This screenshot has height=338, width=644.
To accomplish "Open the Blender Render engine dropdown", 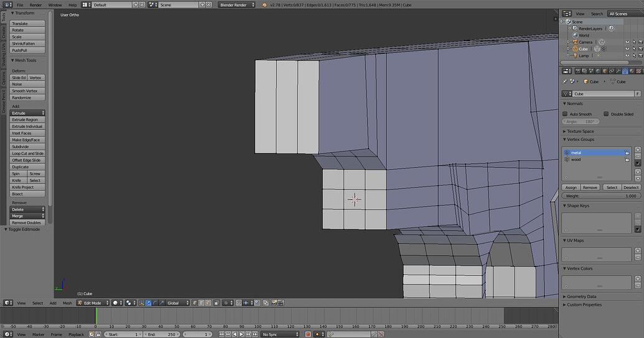I will [236, 5].
